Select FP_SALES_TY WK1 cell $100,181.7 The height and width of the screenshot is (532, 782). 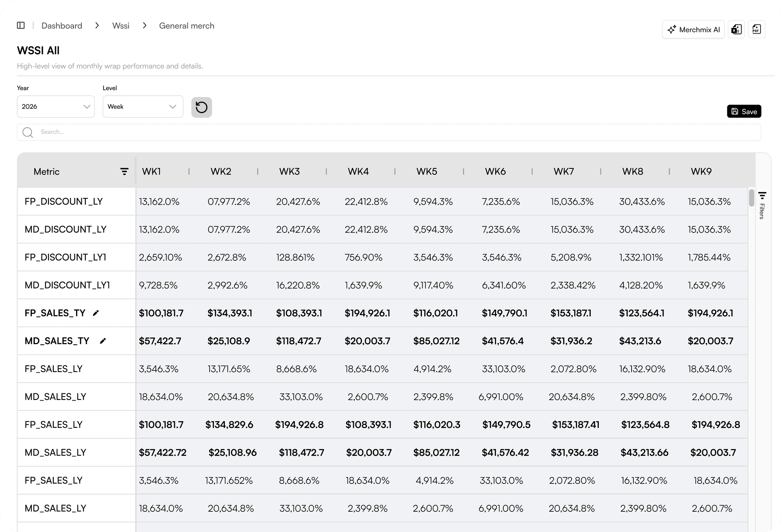(161, 313)
